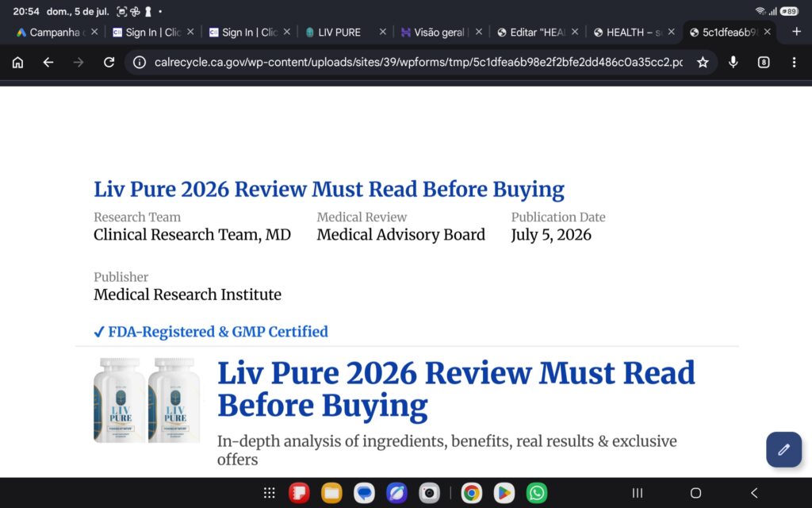This screenshot has width=812, height=508.
Task: Open the status bar battery indicator
Action: pos(789,11)
